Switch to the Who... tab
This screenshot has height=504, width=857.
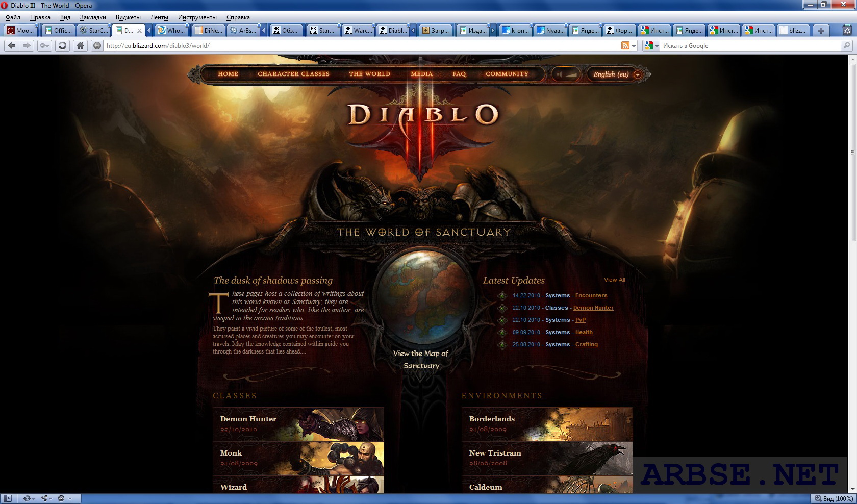171,31
